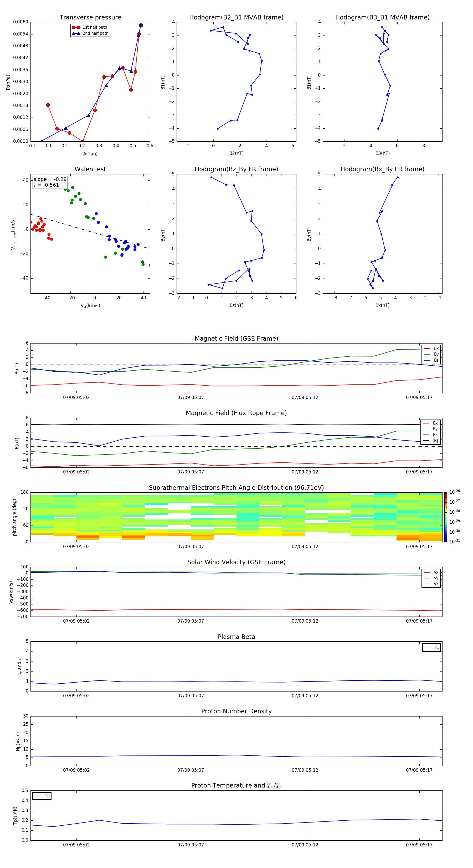This screenshot has height=868, width=473.
Task: Click the 'Solar Wind Velocity (GSE Frame)' title
Action: pos(236,562)
